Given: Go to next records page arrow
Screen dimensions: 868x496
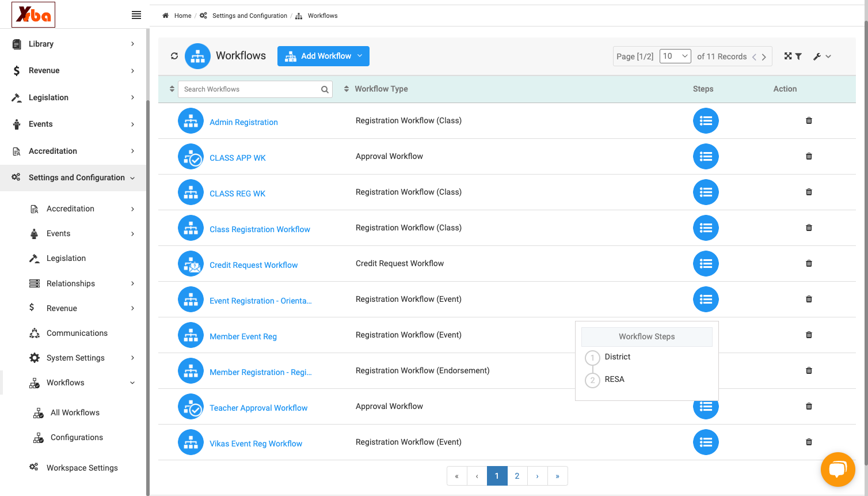Looking at the screenshot, I should point(764,57).
